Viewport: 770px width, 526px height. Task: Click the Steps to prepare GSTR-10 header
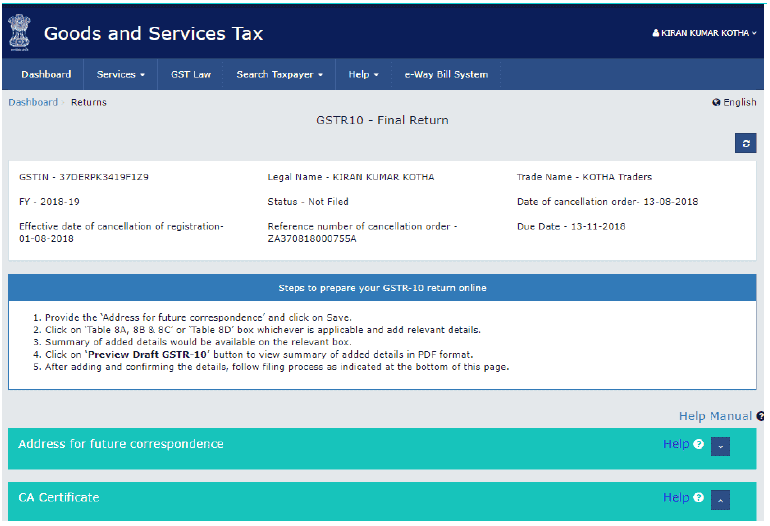tap(382, 288)
